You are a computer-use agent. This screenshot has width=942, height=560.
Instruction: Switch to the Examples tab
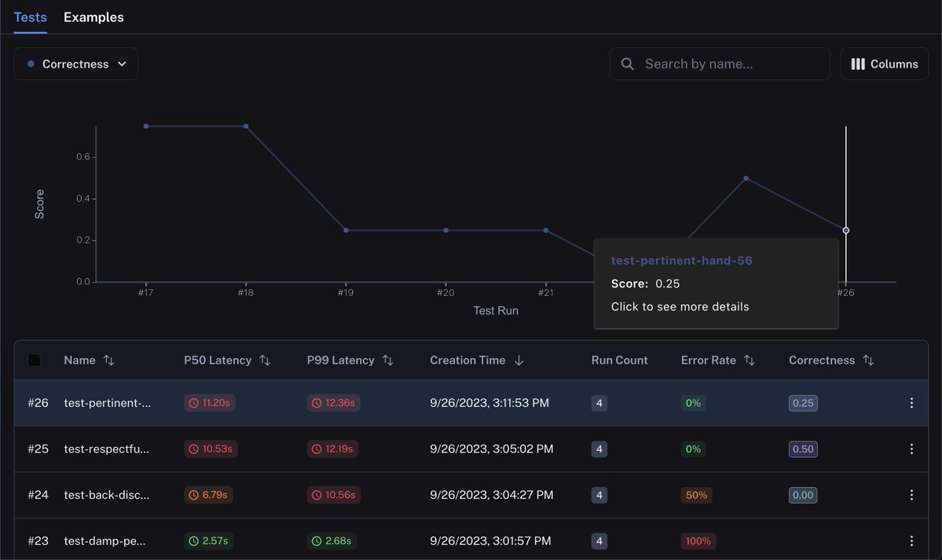point(93,16)
